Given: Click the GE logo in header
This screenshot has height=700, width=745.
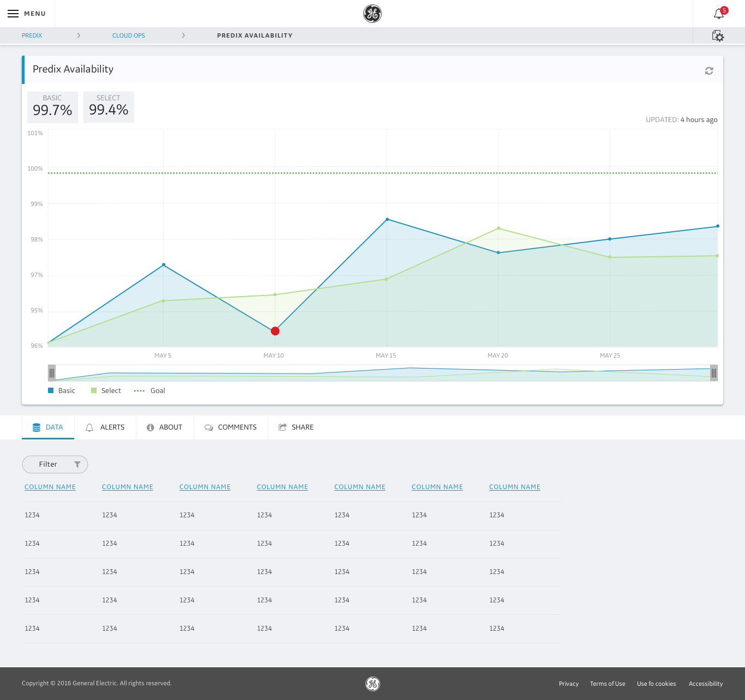Looking at the screenshot, I should (x=372, y=14).
